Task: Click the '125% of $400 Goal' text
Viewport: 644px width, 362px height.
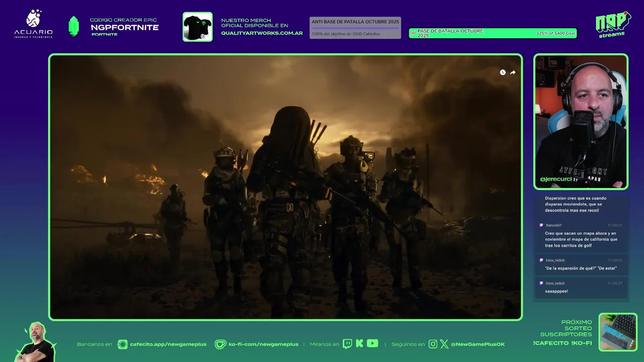Action: coord(555,33)
